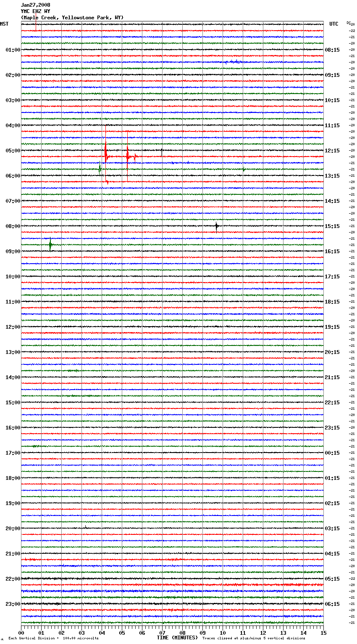
Task: Click the UTC column label
Action: pyautogui.click(x=334, y=24)
